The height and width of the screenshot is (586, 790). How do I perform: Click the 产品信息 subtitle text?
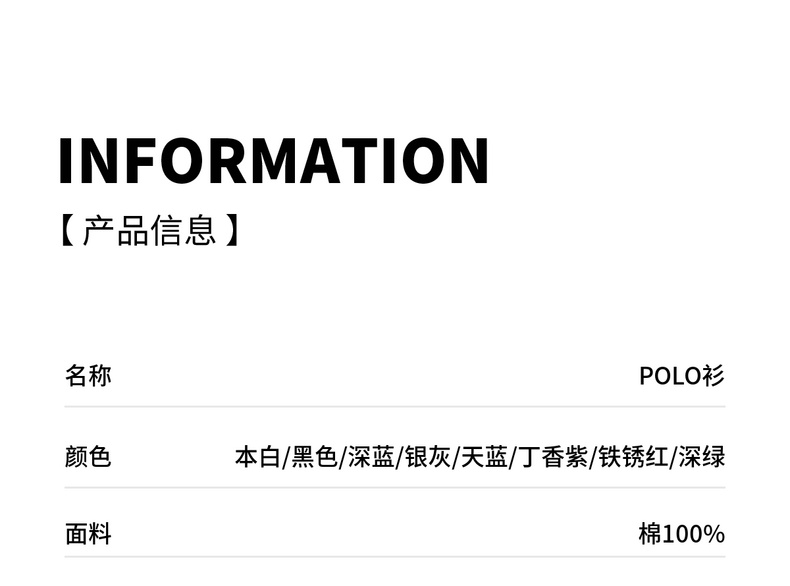coord(150,232)
